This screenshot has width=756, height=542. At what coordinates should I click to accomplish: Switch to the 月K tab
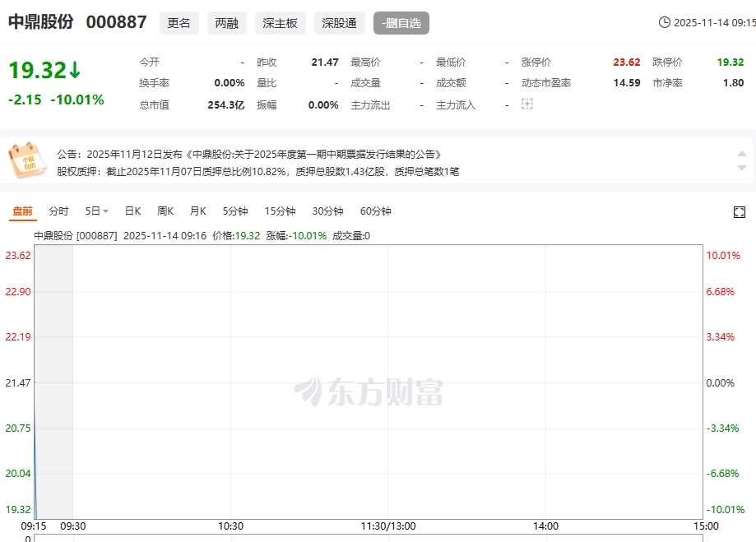(x=197, y=211)
